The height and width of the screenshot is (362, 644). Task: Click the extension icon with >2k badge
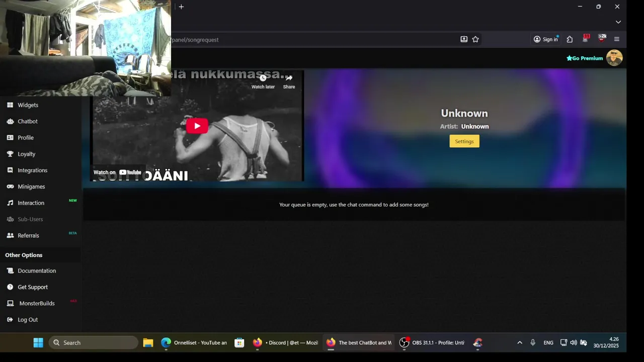[x=602, y=39]
